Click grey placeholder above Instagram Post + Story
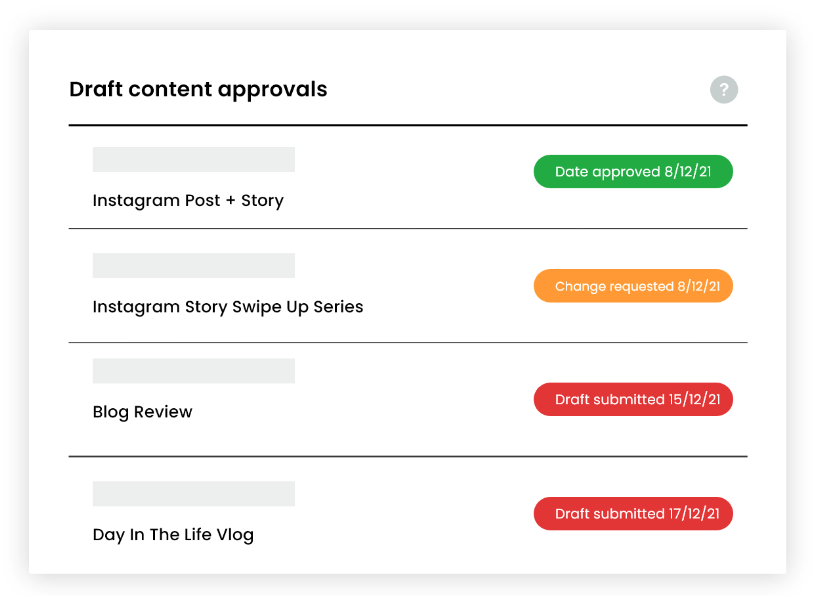 194,159
